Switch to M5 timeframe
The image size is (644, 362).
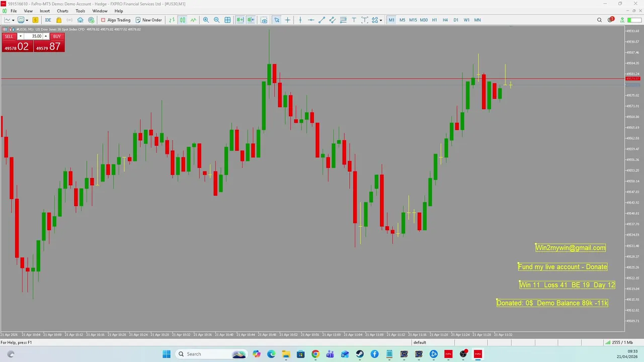point(402,20)
